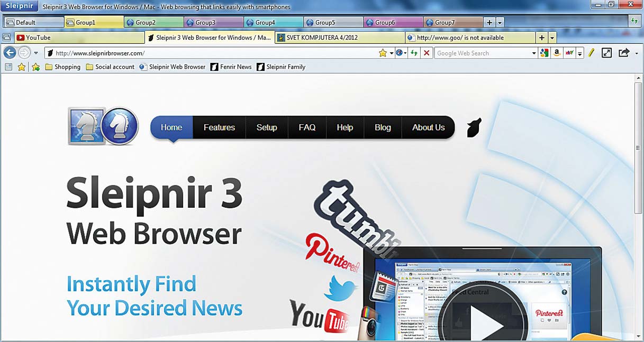This screenshot has height=342, width=644.
Task: Open the tab group list dropdown
Action: pyautogui.click(x=500, y=23)
